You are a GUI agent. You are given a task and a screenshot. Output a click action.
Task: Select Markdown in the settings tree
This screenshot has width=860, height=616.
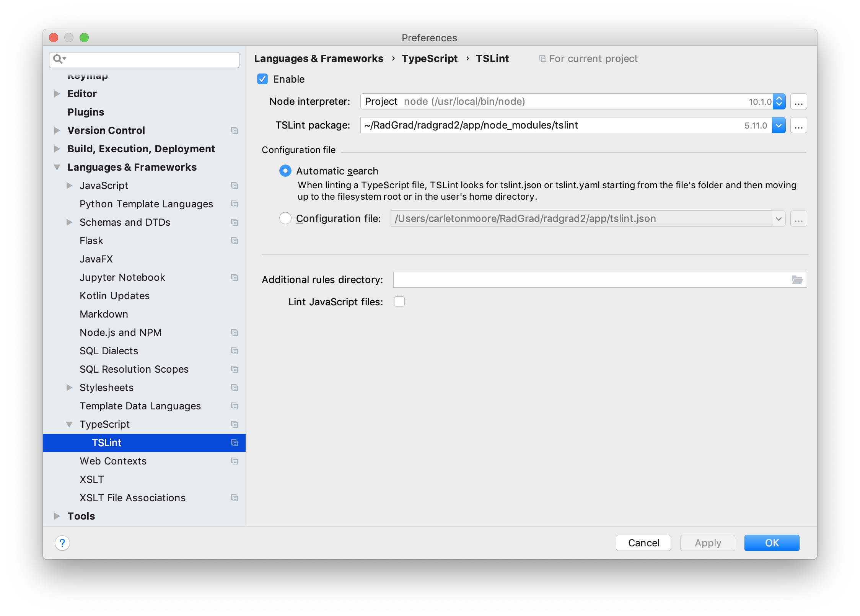click(104, 314)
